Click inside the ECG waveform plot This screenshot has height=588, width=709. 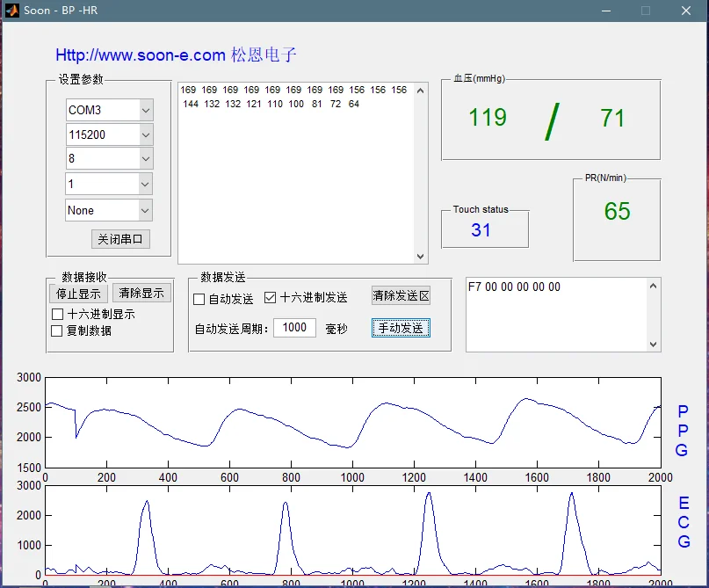click(353, 531)
